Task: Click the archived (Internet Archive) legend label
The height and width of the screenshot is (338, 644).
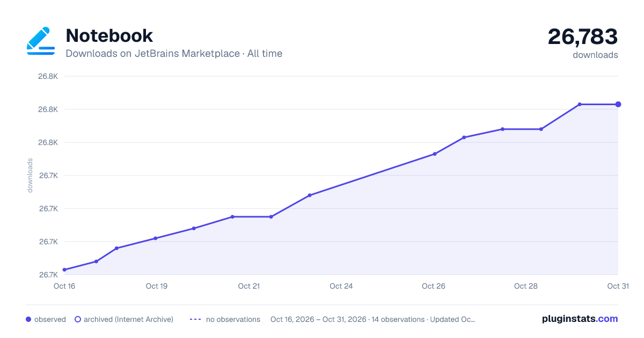Action: coord(128,319)
